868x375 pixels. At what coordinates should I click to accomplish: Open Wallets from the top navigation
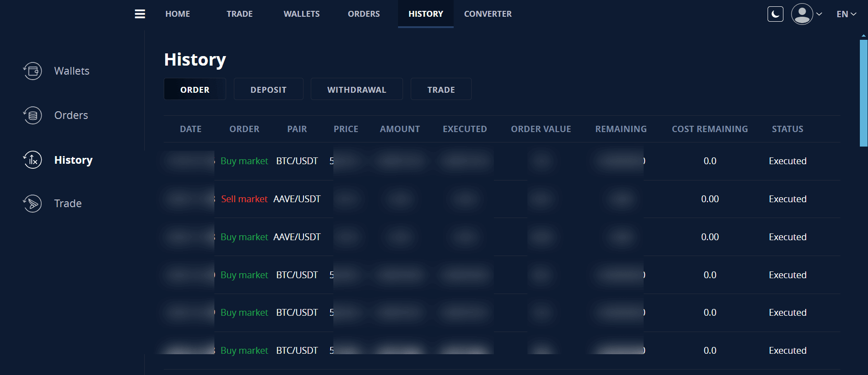[x=301, y=14]
